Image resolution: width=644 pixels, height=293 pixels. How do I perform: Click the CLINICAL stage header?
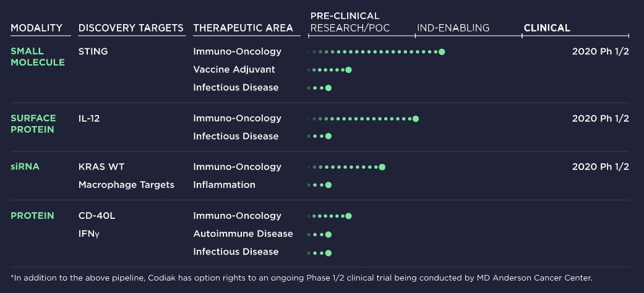pyautogui.click(x=547, y=28)
